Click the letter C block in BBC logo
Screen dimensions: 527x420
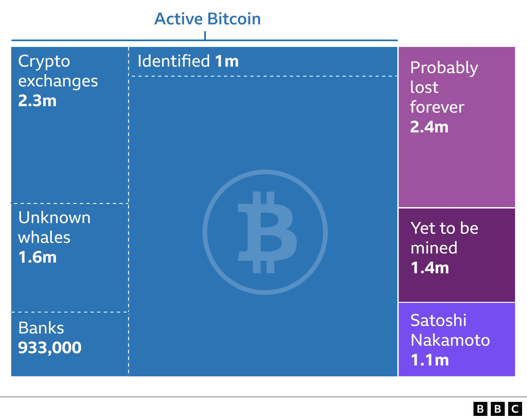coord(515,409)
